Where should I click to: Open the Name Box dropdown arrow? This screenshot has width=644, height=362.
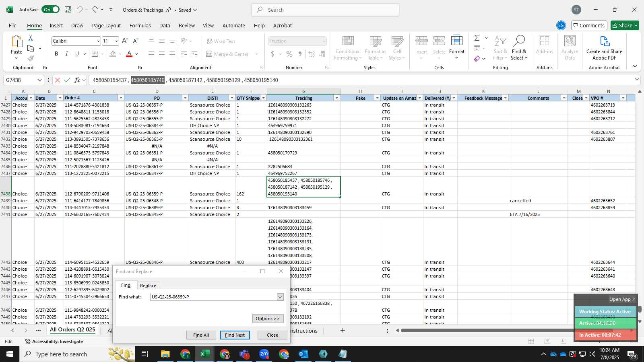[x=39, y=80]
